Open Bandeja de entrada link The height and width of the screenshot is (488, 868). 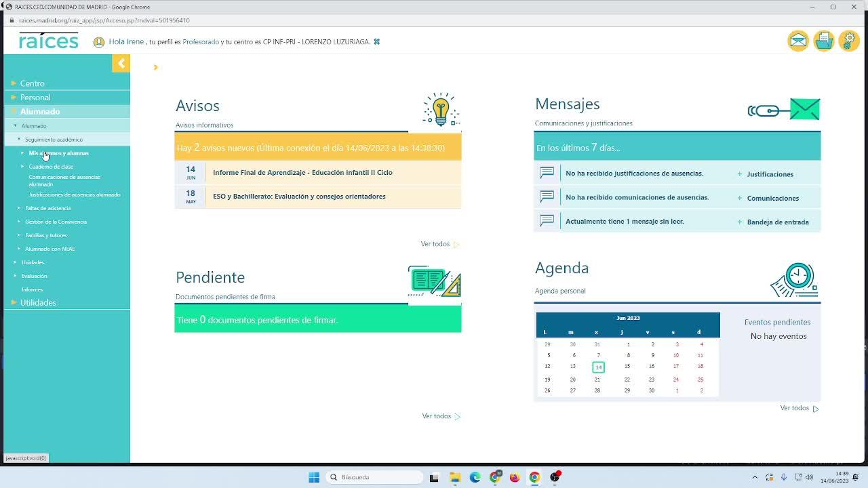tap(777, 222)
